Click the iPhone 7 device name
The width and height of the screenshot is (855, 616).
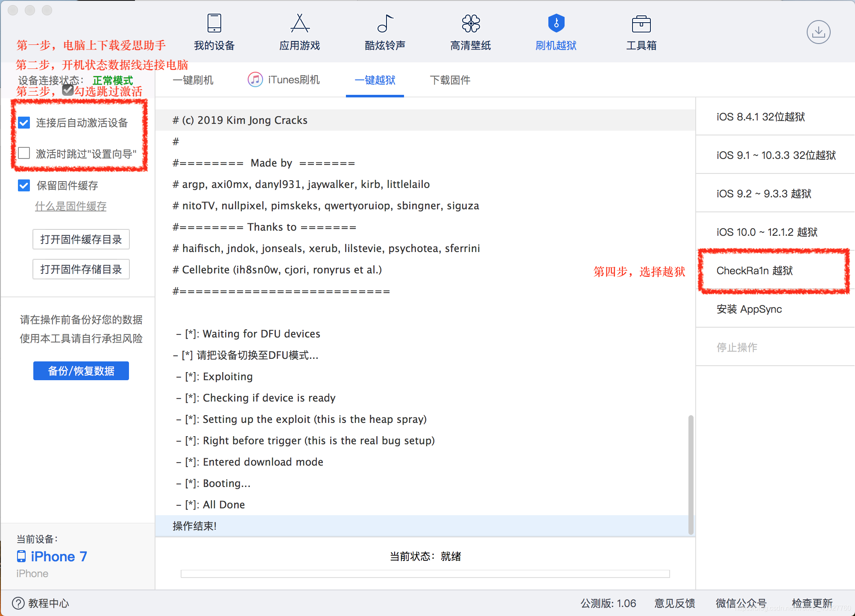tap(59, 556)
